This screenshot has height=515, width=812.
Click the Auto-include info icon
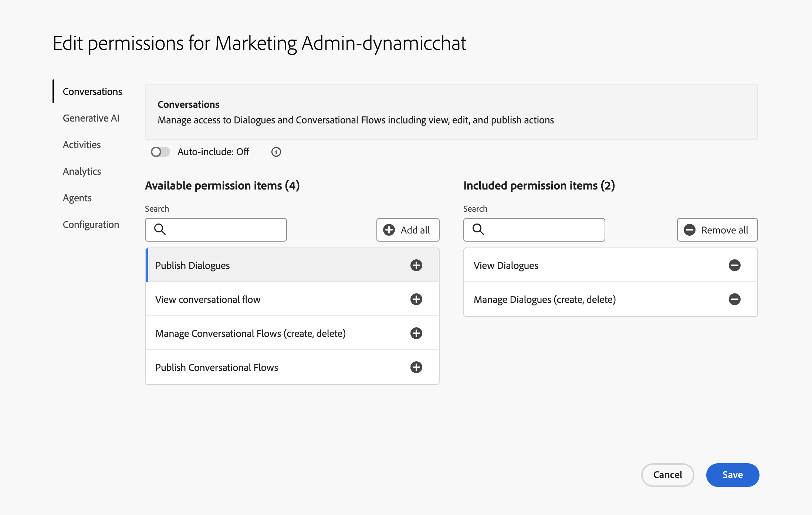pyautogui.click(x=276, y=152)
